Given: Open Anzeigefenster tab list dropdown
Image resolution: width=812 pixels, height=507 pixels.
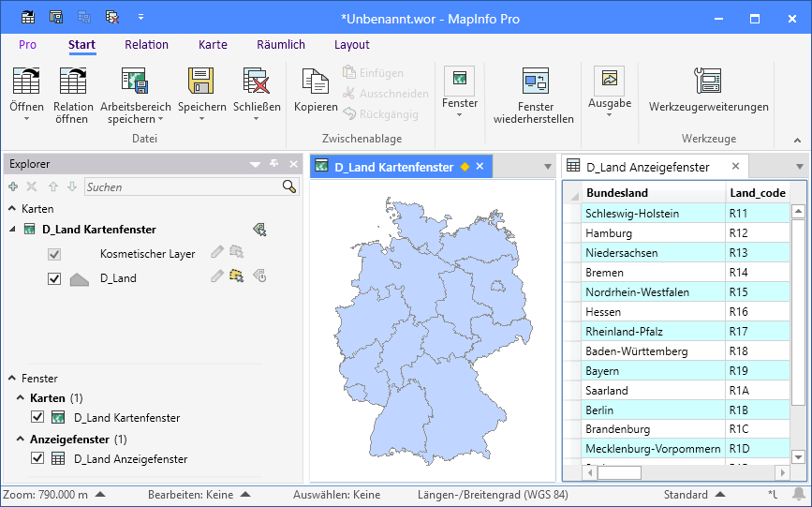Looking at the screenshot, I should click(x=800, y=167).
